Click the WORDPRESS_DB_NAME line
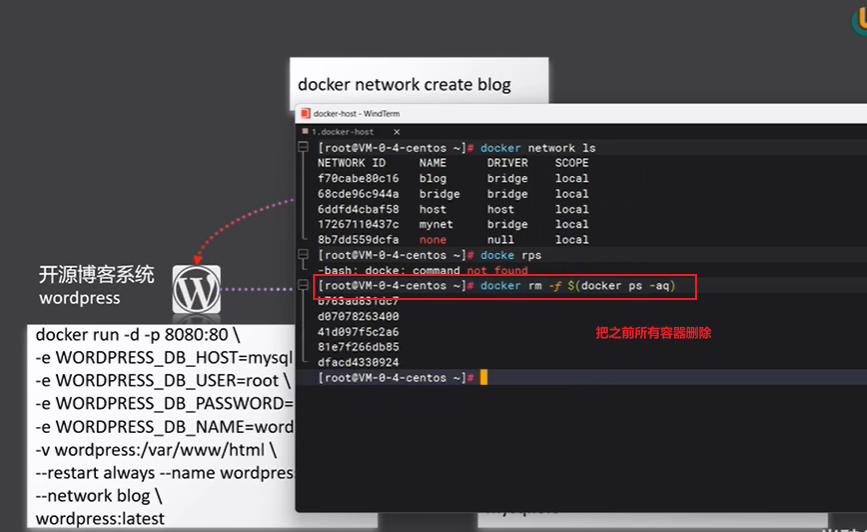 point(165,427)
